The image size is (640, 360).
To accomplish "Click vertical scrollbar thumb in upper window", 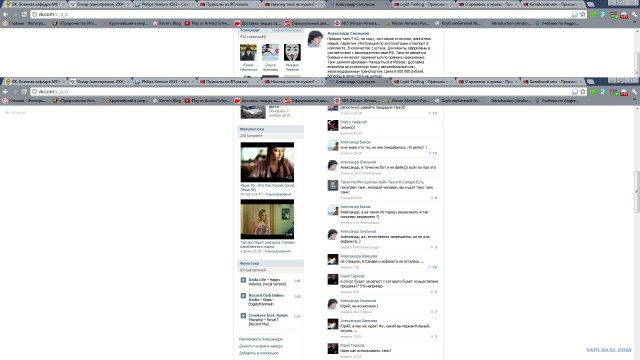I will click(636, 64).
